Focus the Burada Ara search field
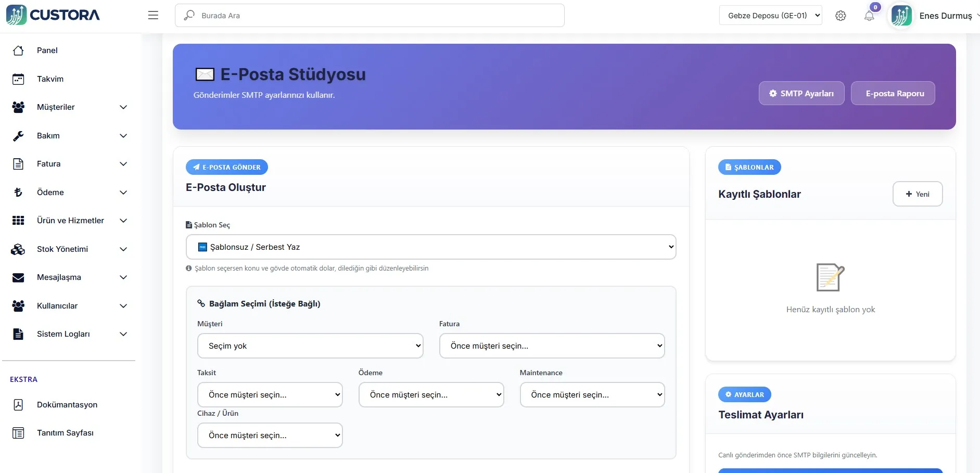This screenshot has width=980, height=473. click(370, 16)
